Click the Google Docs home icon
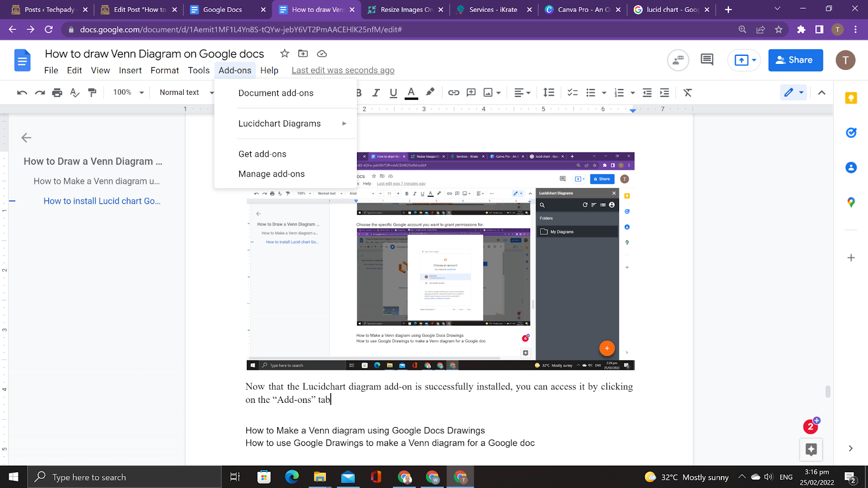 [22, 60]
